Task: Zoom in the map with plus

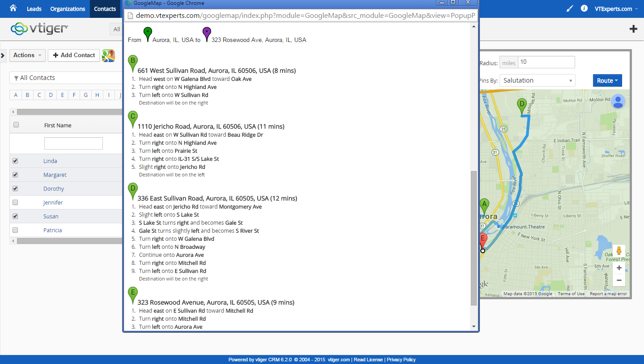Action: click(619, 268)
